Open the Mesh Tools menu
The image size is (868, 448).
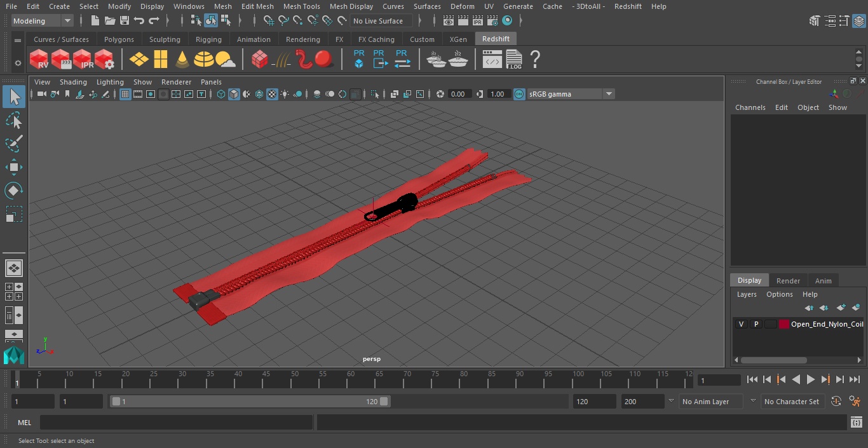click(x=301, y=6)
